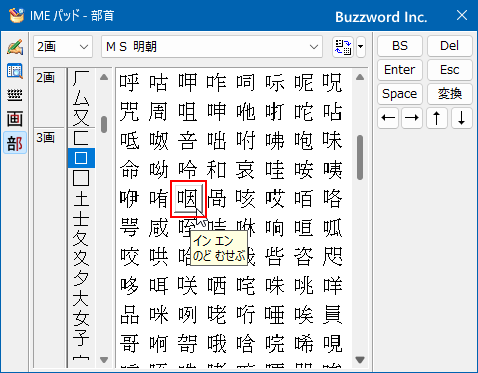This screenshot has height=373, width=478.
Task: Select the 厂 radical
Action: click(81, 79)
